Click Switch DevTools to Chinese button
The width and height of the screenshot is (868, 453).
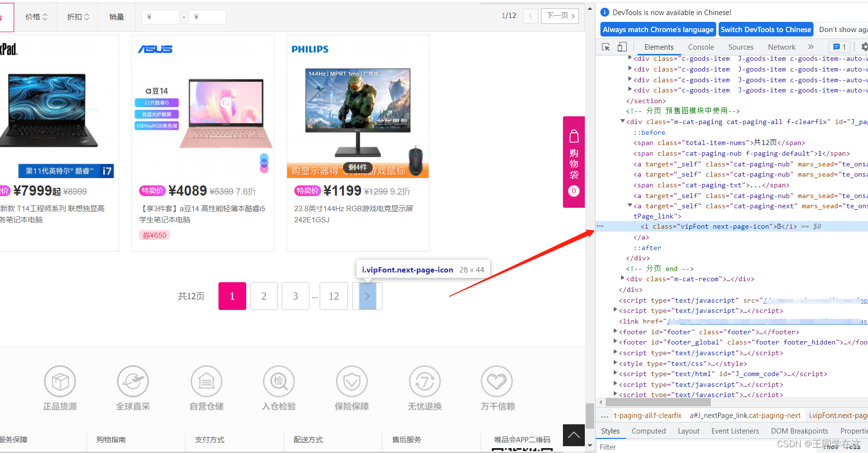click(766, 30)
